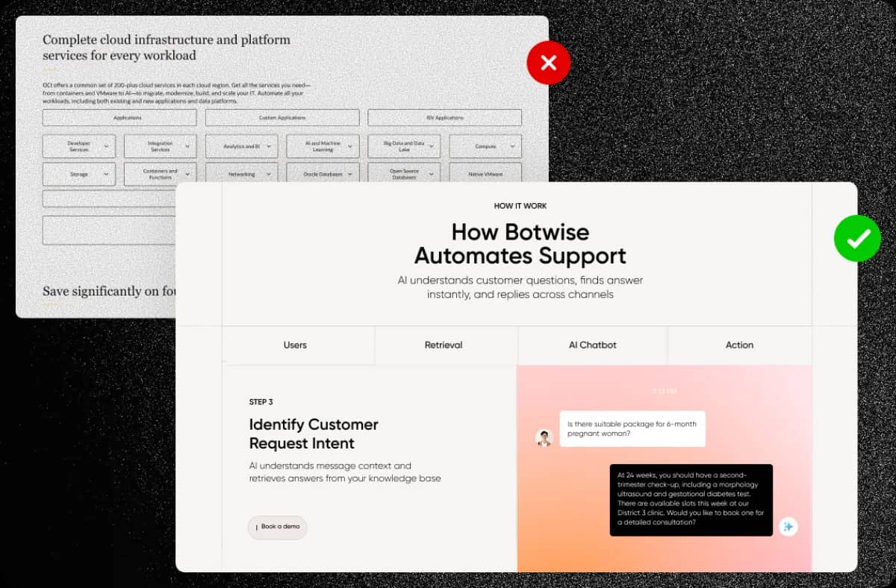Click the Custom Applications box
The height and width of the screenshot is (588, 896).
282,118
